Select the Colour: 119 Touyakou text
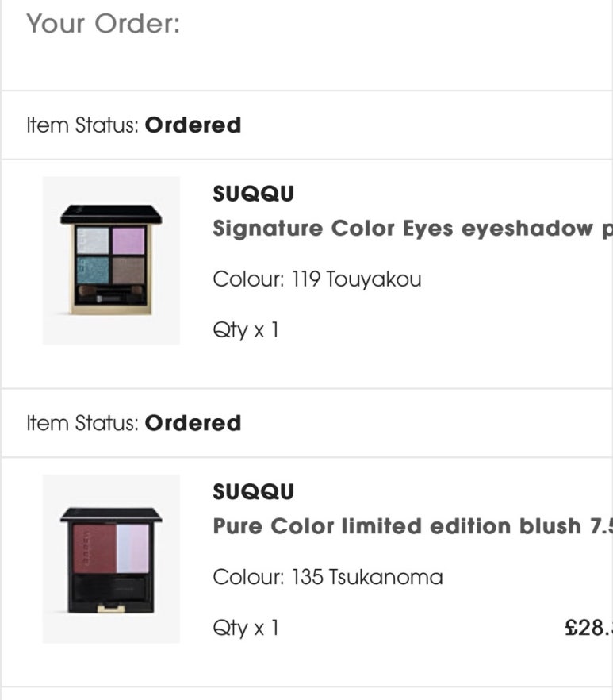613x700 pixels. tap(317, 279)
